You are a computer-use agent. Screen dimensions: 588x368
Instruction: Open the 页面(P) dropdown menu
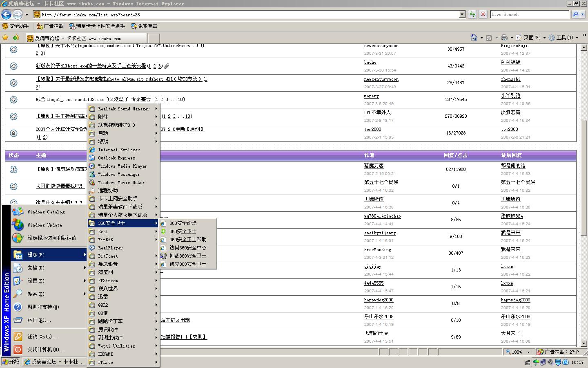tap(530, 38)
